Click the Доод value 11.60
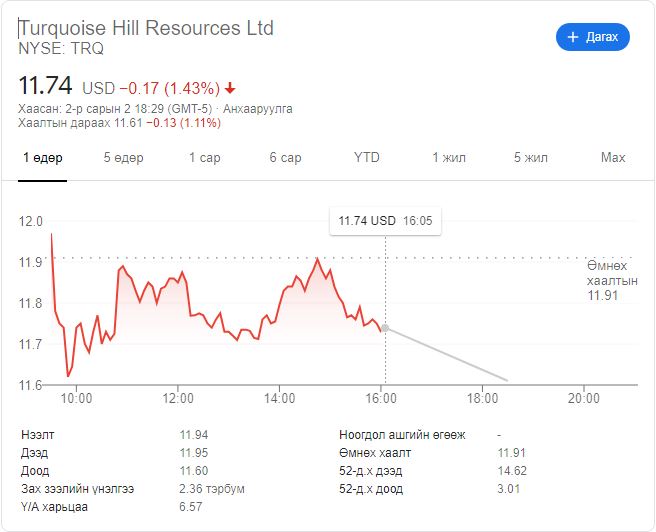656x532 pixels. [194, 471]
